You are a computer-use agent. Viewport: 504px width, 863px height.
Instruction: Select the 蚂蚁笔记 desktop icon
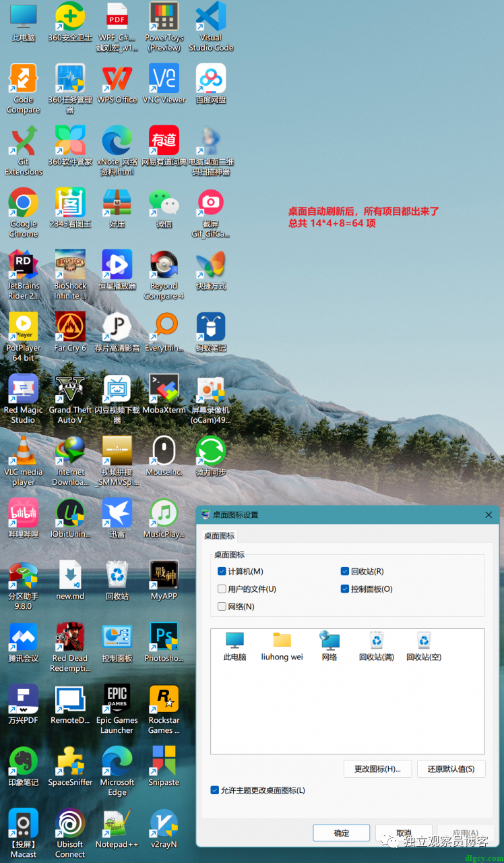pos(211,332)
